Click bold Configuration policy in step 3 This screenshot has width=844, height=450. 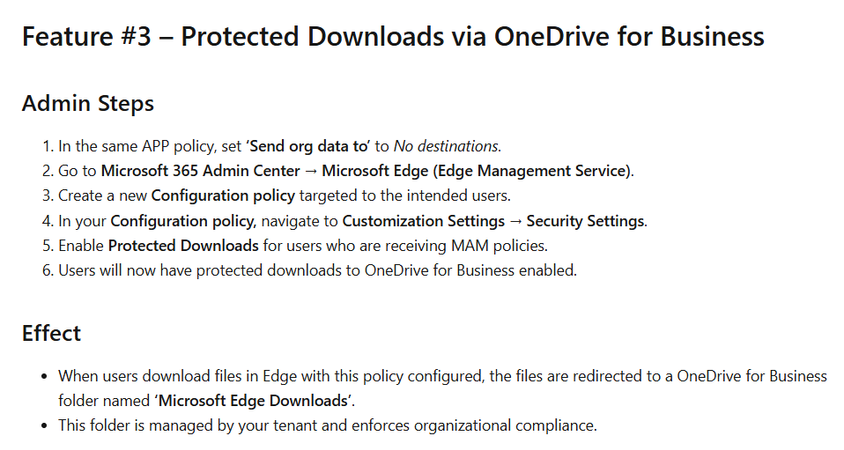coord(217,196)
